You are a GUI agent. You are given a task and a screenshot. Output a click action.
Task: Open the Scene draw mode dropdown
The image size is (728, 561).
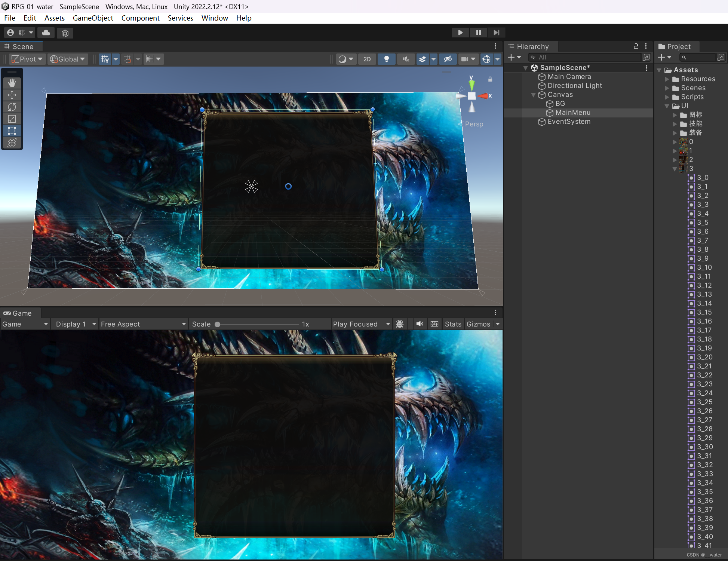tap(346, 59)
